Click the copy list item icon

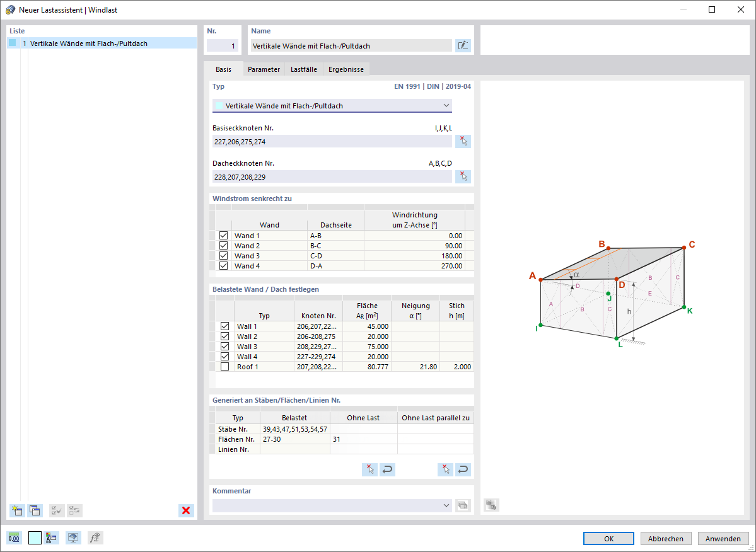click(x=35, y=510)
